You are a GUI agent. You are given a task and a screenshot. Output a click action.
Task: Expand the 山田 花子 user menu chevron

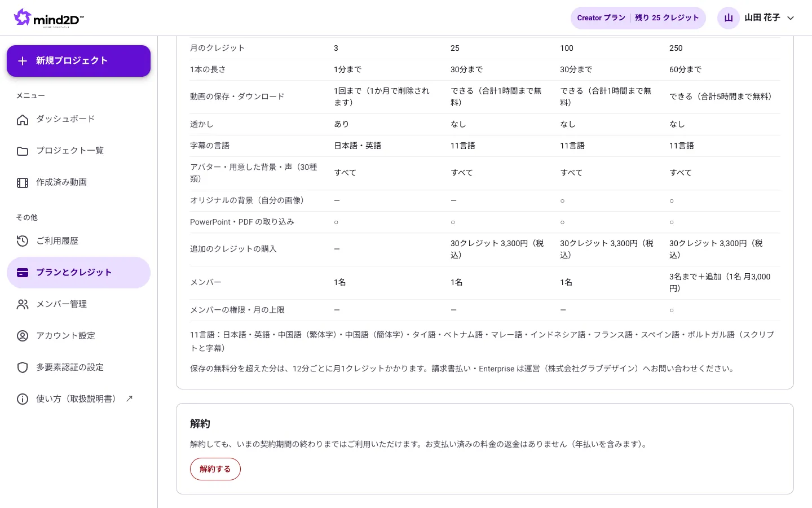[791, 18]
